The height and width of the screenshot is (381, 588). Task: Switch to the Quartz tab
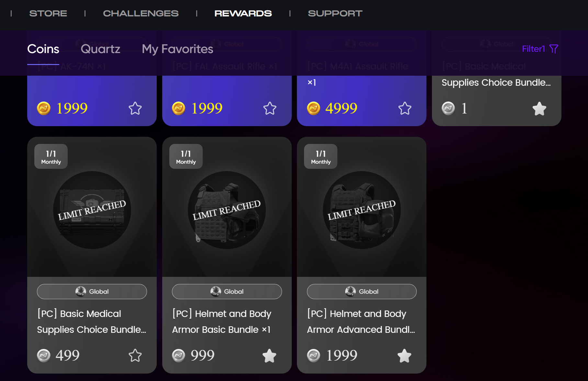point(100,49)
